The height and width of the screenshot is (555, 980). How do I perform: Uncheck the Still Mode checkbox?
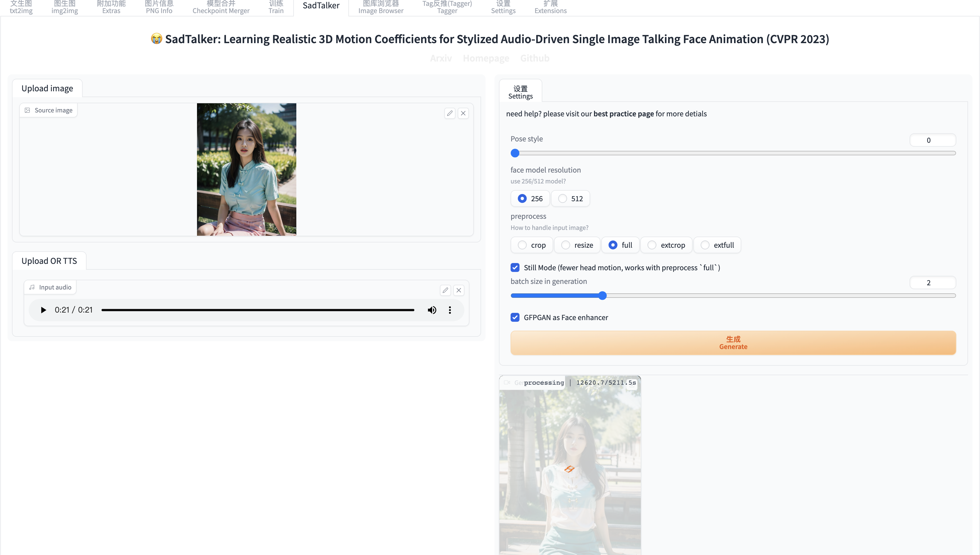coord(515,267)
